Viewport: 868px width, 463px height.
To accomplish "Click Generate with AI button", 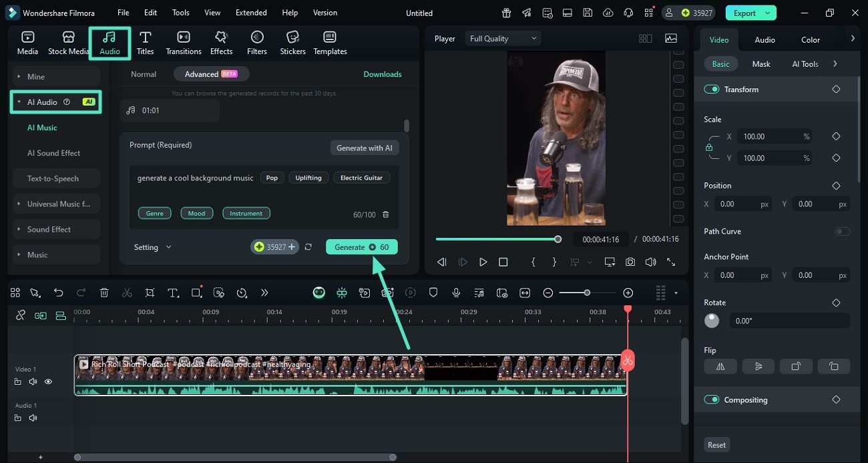I will pyautogui.click(x=365, y=148).
